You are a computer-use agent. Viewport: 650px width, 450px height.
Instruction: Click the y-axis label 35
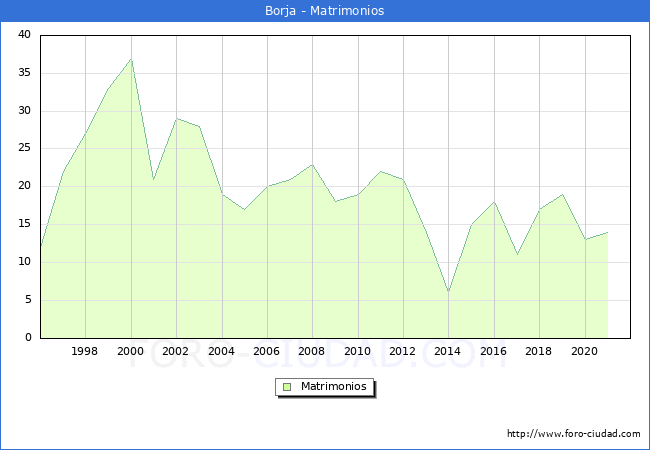(x=24, y=73)
